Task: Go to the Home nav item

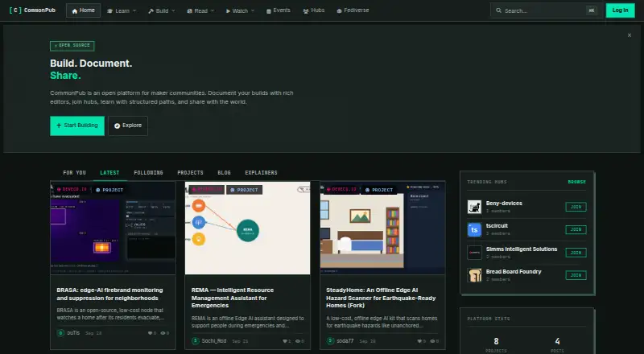Action: coord(84,10)
